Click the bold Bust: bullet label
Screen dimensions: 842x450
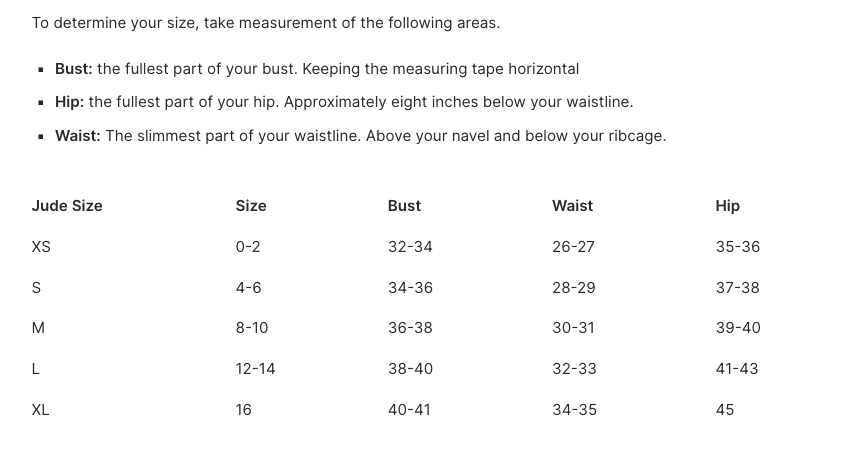pyautogui.click(x=74, y=69)
